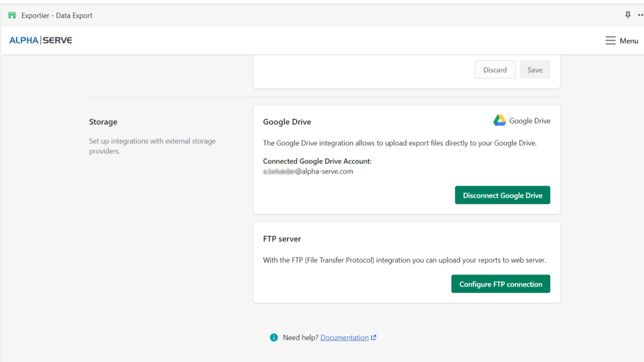Click the Exportier - Data Export title text

(x=57, y=16)
